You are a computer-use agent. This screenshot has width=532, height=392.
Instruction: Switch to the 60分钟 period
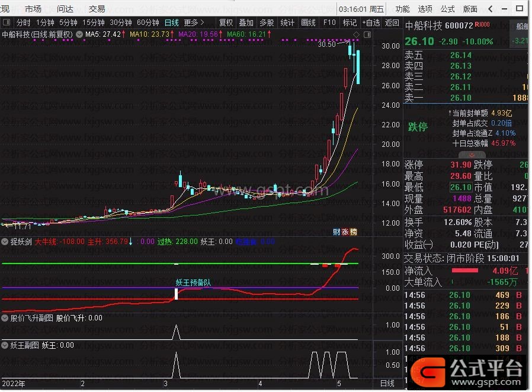coord(148,23)
